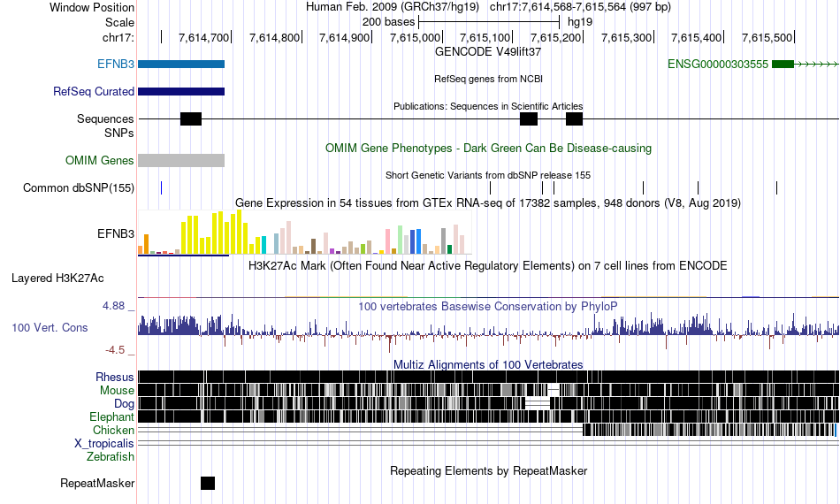The image size is (840, 504).
Task: Click the Gene Expression in 54 tissues title
Action: tap(488, 203)
